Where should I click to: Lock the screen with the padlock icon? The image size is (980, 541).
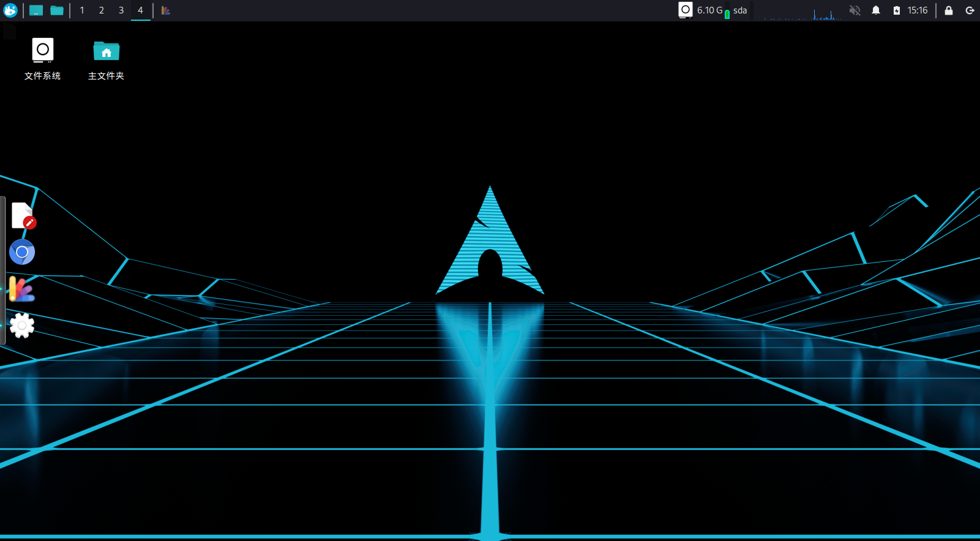click(x=949, y=10)
